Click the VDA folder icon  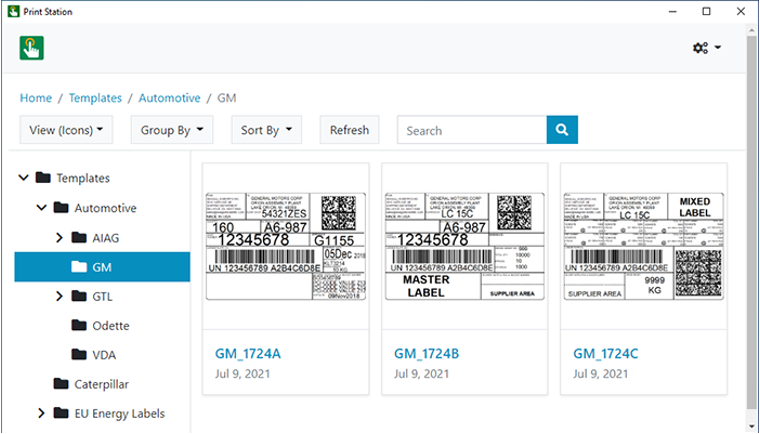point(78,354)
